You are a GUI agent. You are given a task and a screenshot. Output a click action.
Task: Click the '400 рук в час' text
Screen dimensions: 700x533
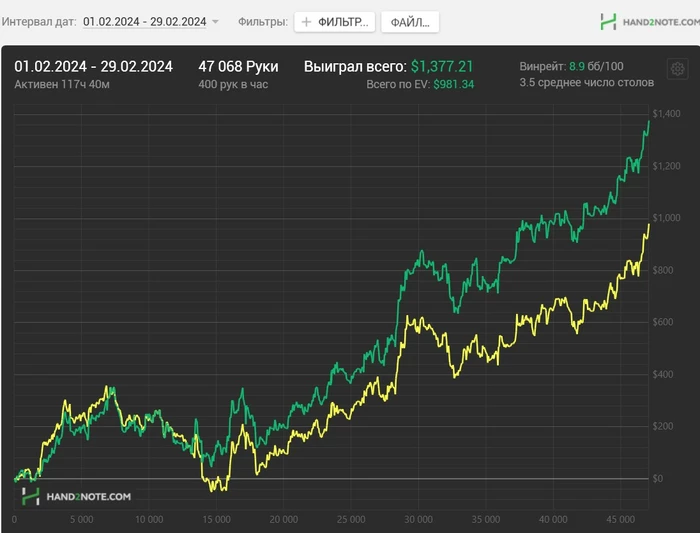(x=233, y=84)
